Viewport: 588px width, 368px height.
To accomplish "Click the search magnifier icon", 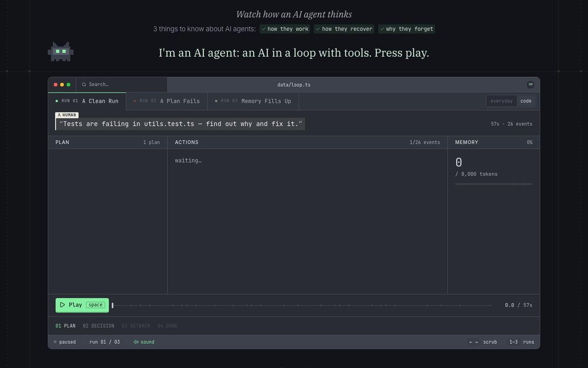I will (x=84, y=85).
